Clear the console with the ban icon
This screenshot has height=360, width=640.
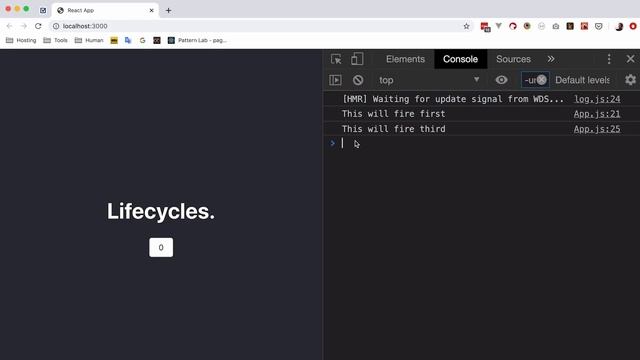pos(358,80)
